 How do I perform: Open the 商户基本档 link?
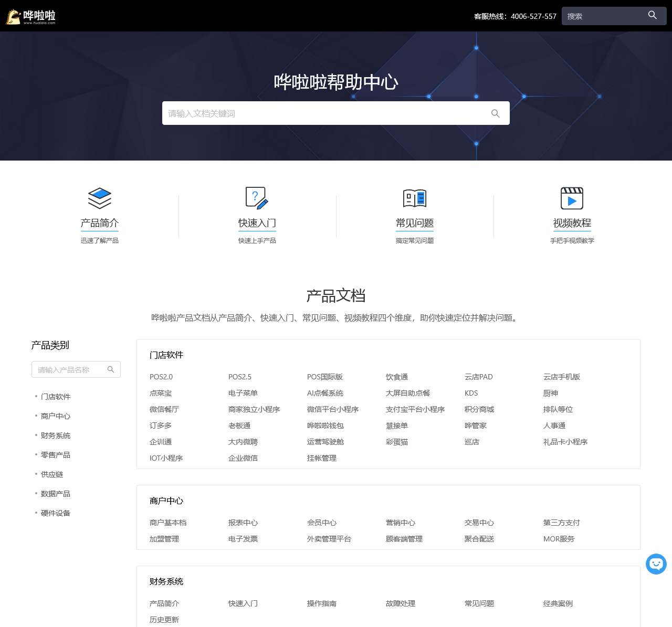[168, 523]
